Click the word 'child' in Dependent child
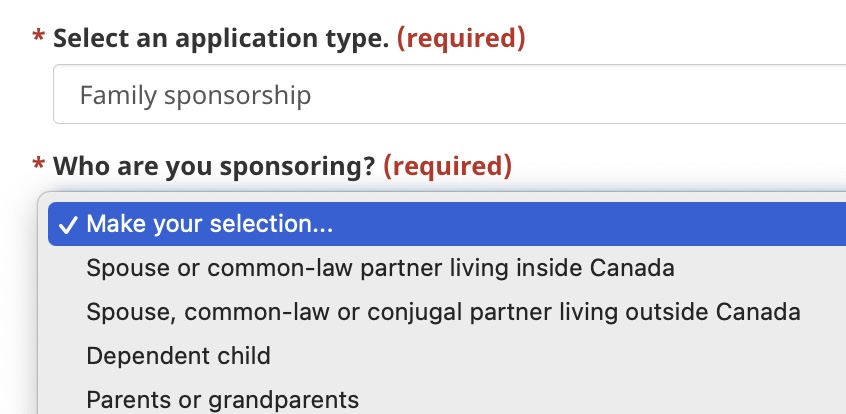The width and height of the screenshot is (846, 414). pyautogui.click(x=244, y=356)
